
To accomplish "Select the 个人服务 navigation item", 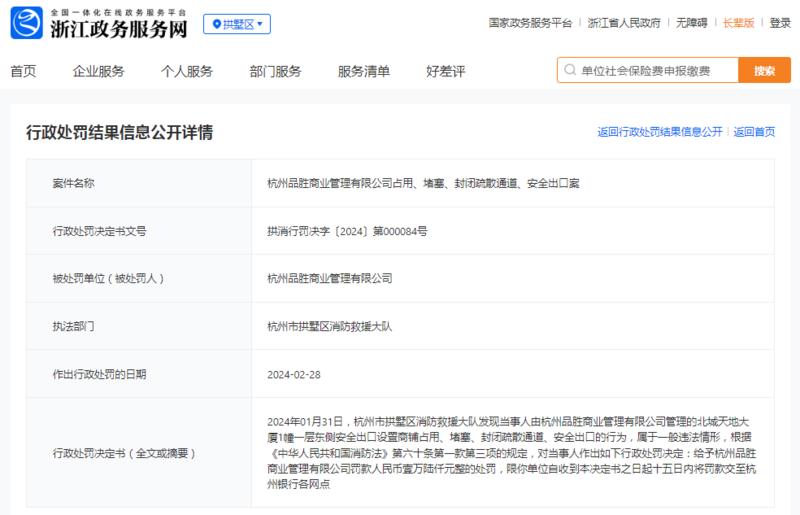I will pos(187,71).
